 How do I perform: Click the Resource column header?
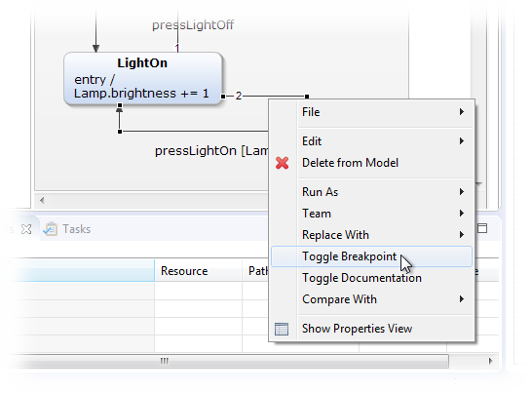pos(198,271)
